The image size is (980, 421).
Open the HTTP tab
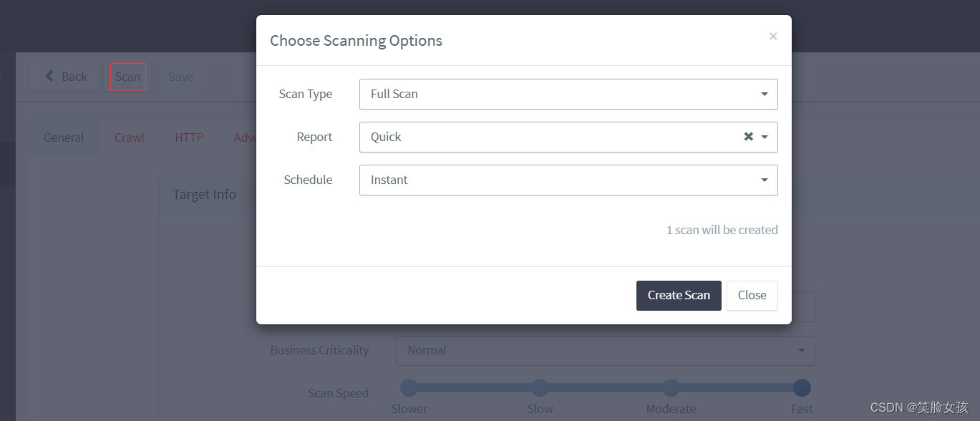(x=189, y=137)
